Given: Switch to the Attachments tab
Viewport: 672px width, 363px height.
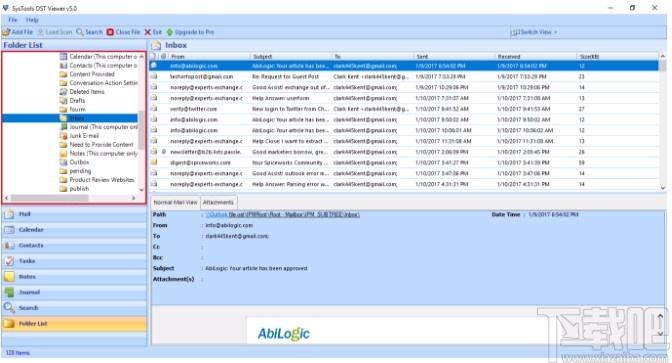Looking at the screenshot, I should click(218, 202).
